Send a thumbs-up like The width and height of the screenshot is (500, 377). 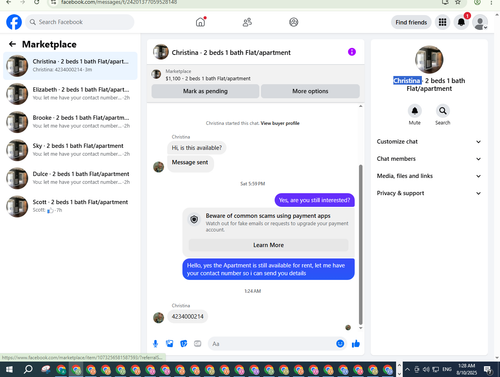356,344
